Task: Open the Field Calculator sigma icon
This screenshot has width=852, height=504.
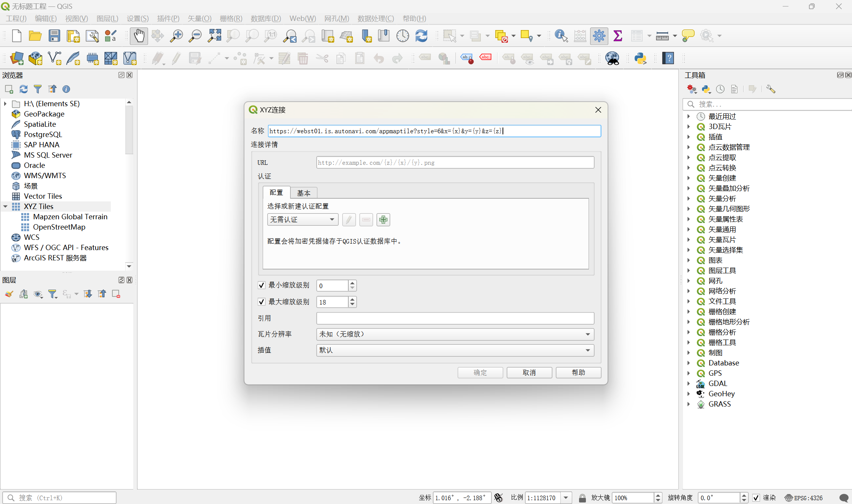Action: tap(618, 36)
